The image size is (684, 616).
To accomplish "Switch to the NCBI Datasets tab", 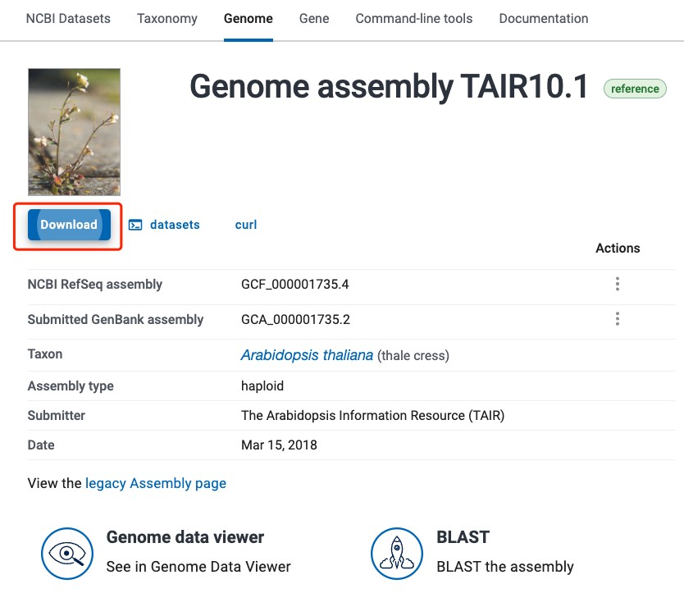I will [x=68, y=18].
